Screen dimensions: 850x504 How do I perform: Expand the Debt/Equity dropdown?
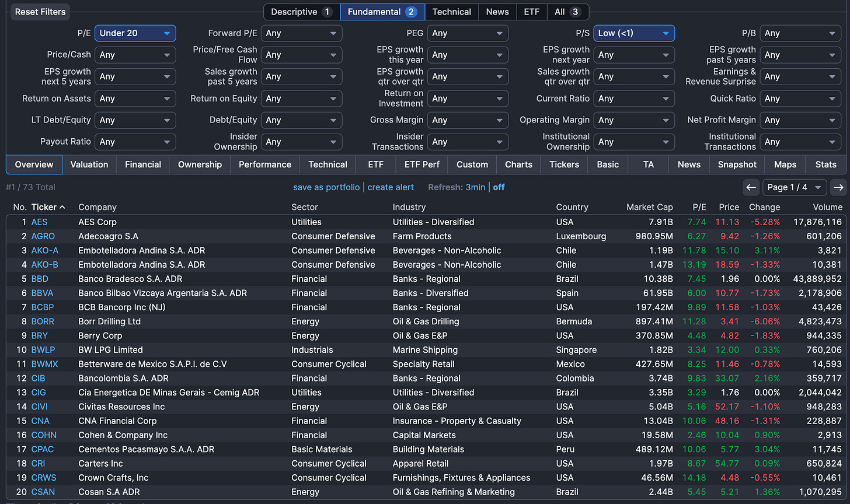pyautogui.click(x=301, y=120)
